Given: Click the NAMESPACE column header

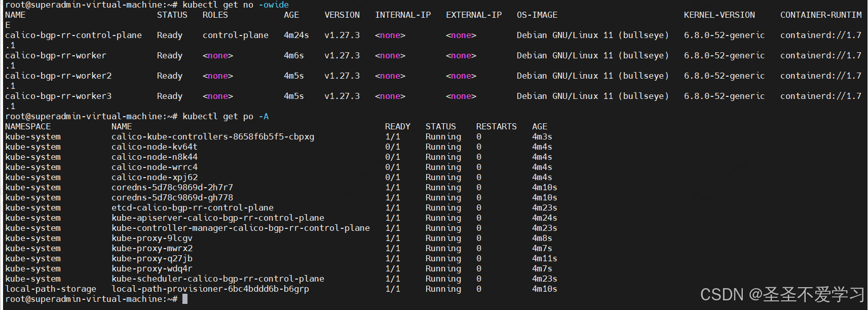Looking at the screenshot, I should [28, 126].
